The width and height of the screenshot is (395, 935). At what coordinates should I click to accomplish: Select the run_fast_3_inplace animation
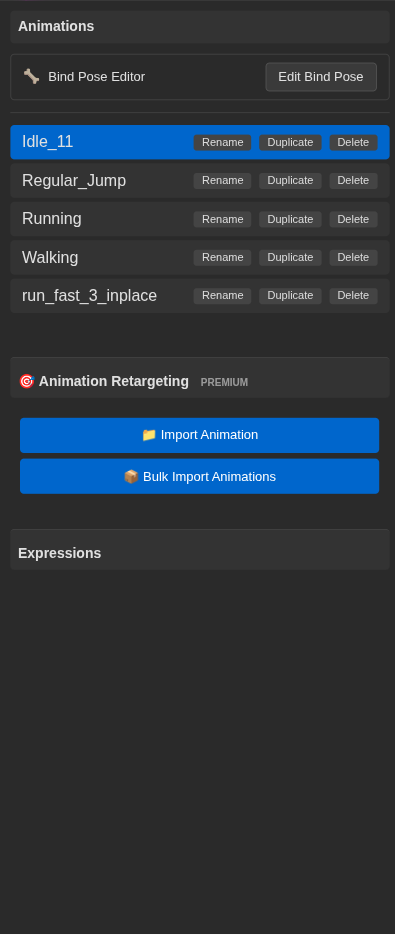click(200, 296)
